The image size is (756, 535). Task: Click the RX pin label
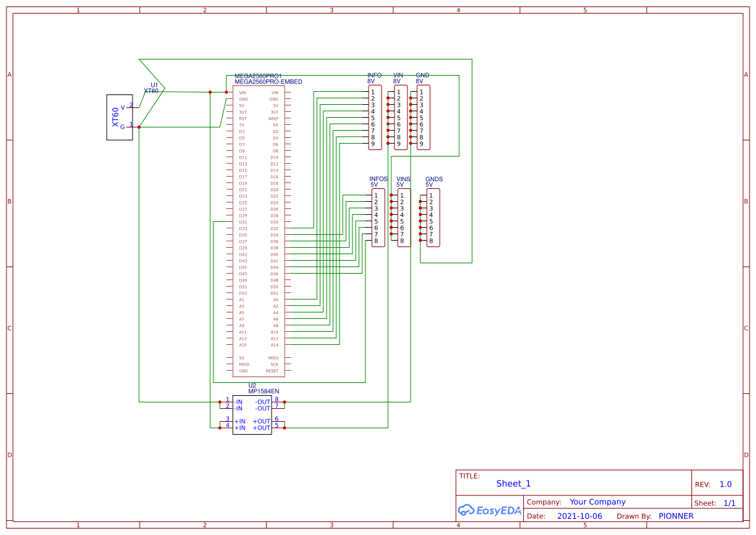[x=275, y=125]
